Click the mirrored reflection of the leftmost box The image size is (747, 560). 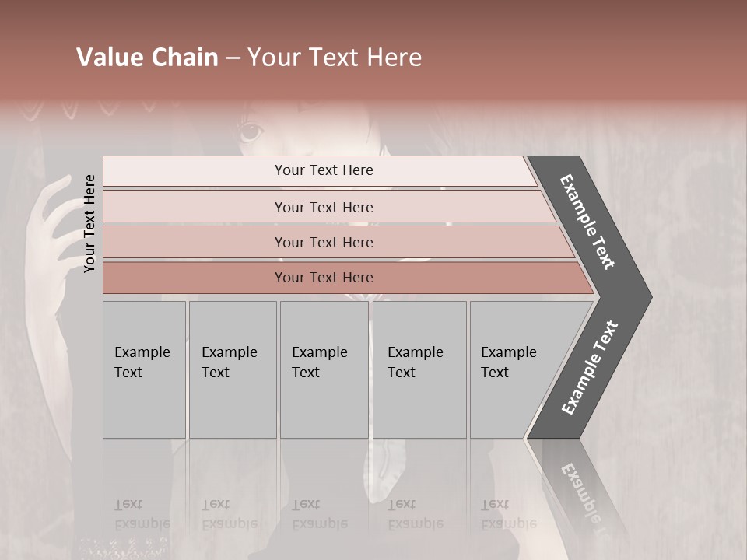click(144, 490)
